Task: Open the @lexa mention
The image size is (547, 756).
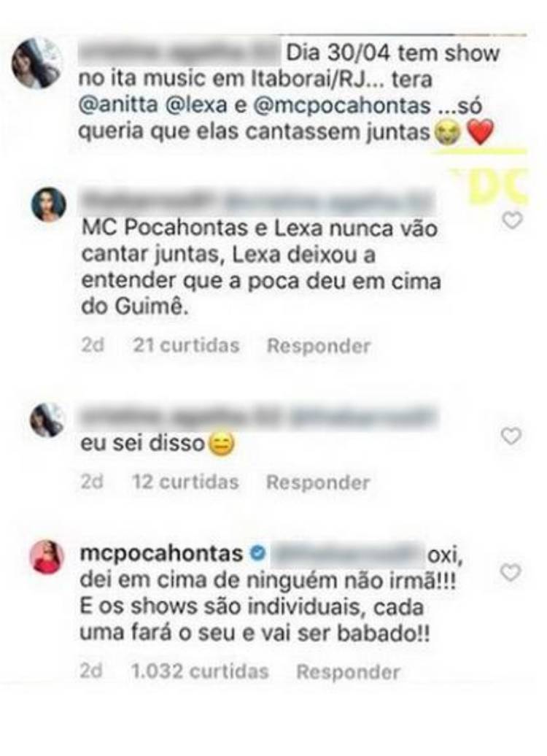Action: point(195,105)
